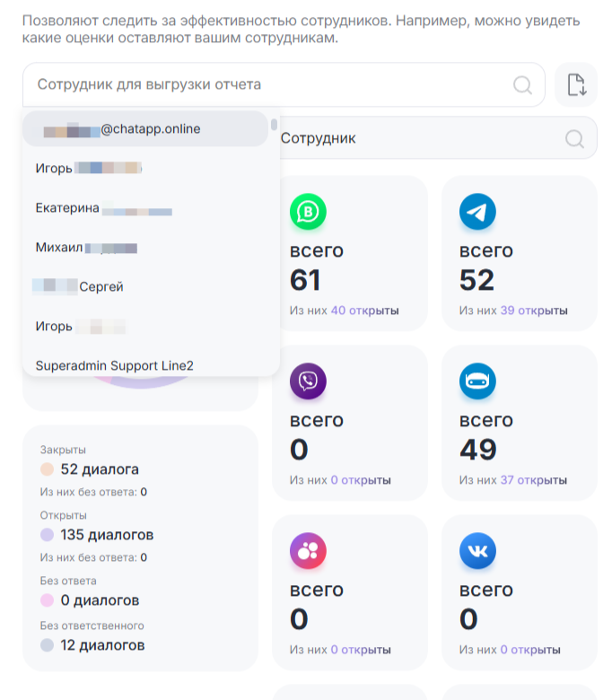Click the export report file icon
The height and width of the screenshot is (700, 612).
(x=576, y=85)
